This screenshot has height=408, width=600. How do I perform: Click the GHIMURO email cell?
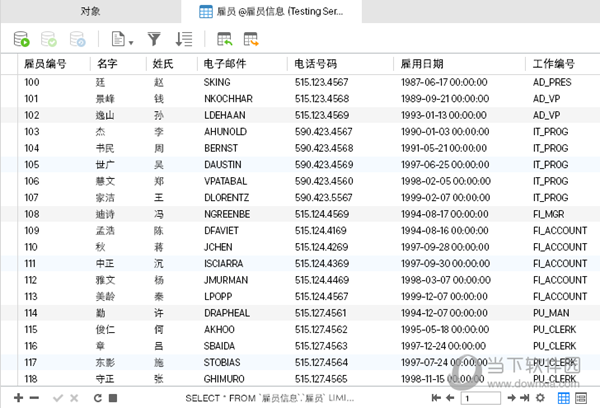coord(224,379)
